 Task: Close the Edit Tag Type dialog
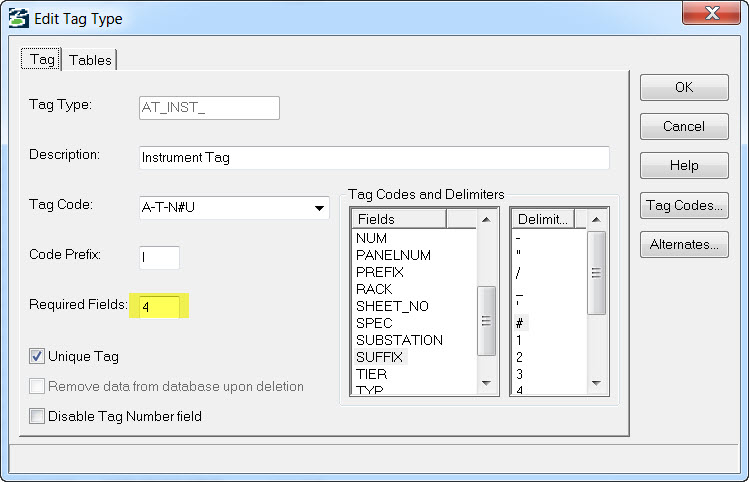click(711, 12)
